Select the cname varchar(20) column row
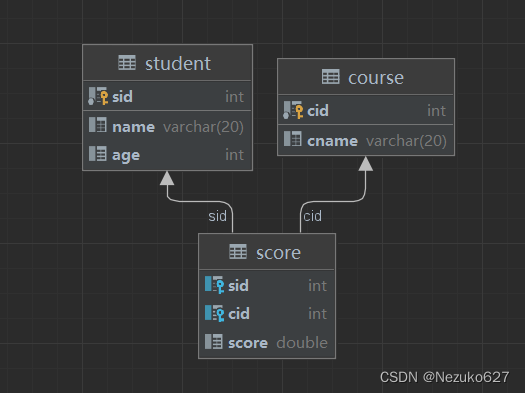Screen dimensions: 525x393 tap(366, 141)
